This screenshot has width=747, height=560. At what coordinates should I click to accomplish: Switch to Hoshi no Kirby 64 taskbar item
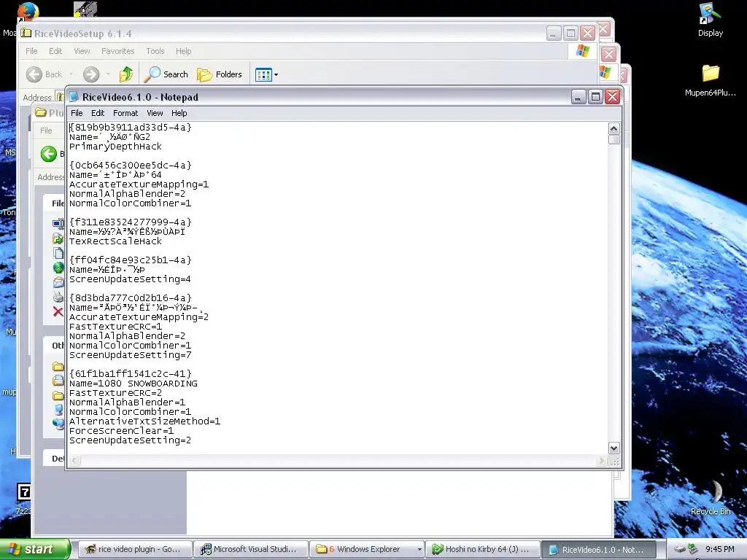point(483,549)
